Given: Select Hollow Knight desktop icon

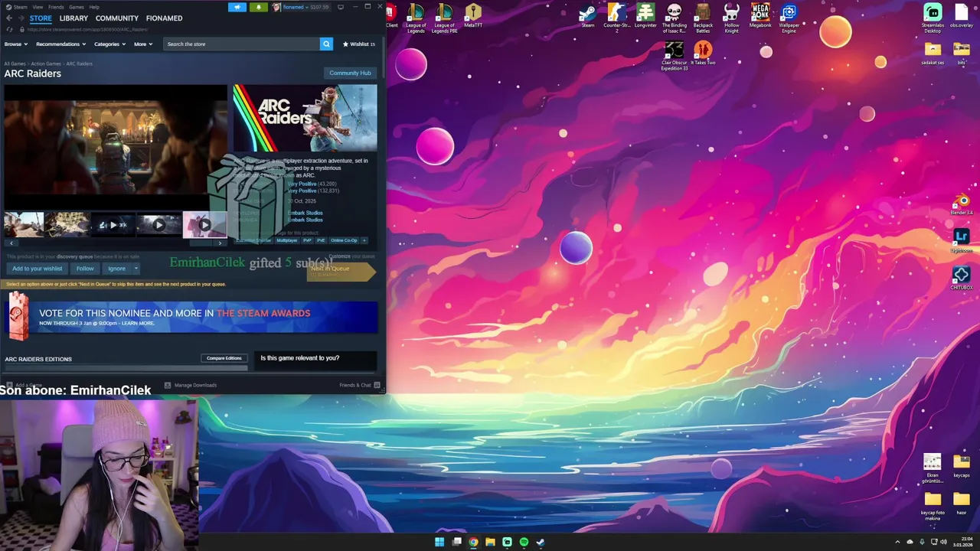Looking at the screenshot, I should click(732, 17).
